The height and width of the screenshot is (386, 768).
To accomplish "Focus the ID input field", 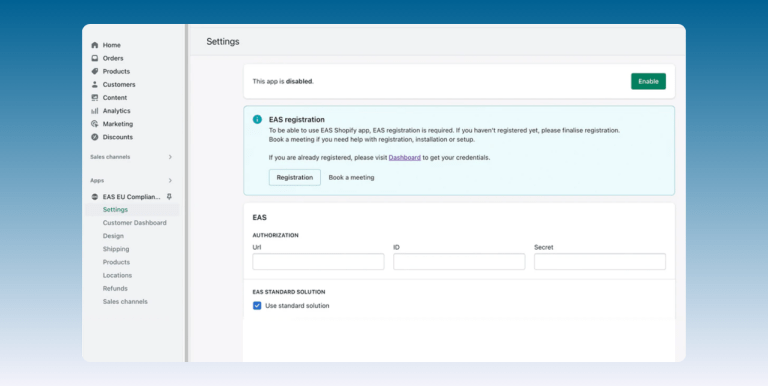I will (x=459, y=262).
